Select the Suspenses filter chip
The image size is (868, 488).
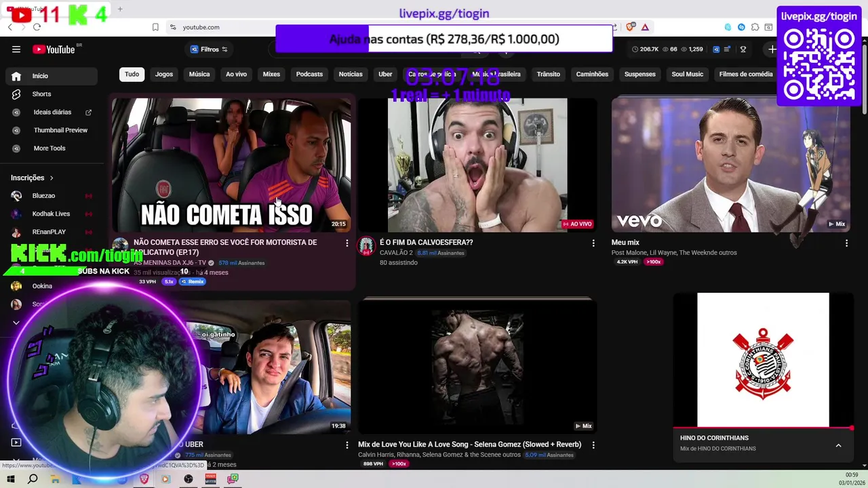(639, 74)
